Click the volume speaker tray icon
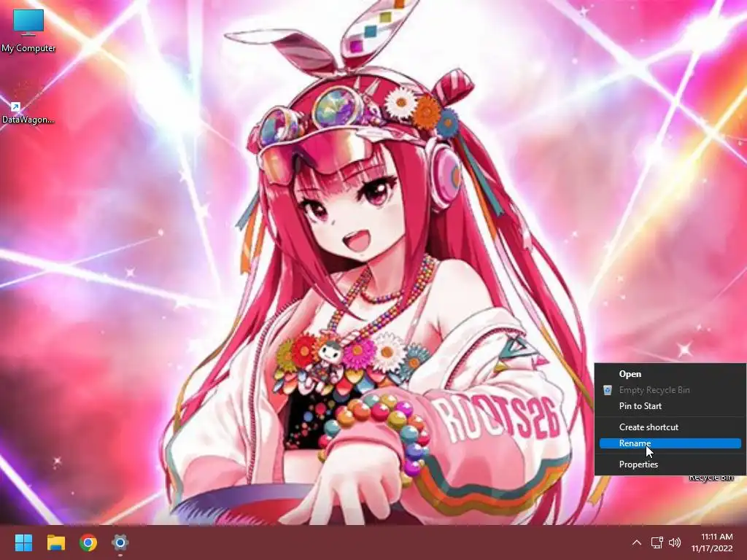The width and height of the screenshot is (747, 560). [x=675, y=542]
